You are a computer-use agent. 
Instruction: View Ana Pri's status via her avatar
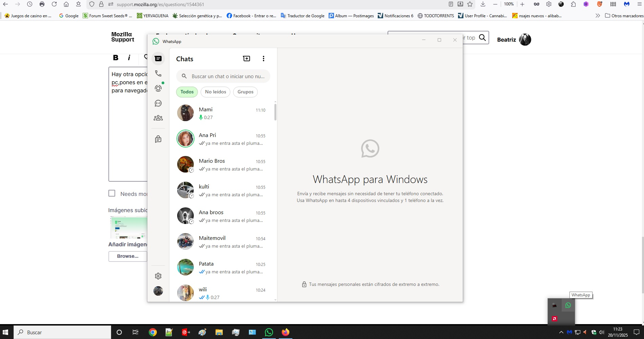click(185, 139)
